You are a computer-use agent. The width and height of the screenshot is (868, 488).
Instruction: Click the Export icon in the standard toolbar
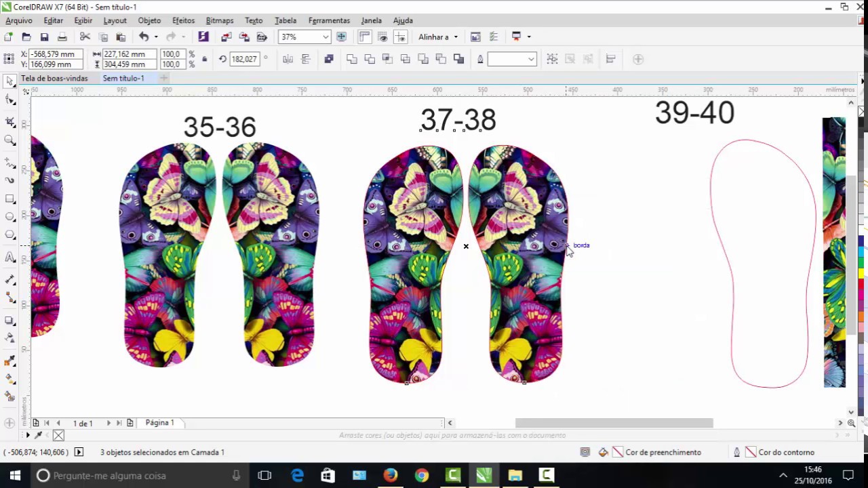click(244, 37)
